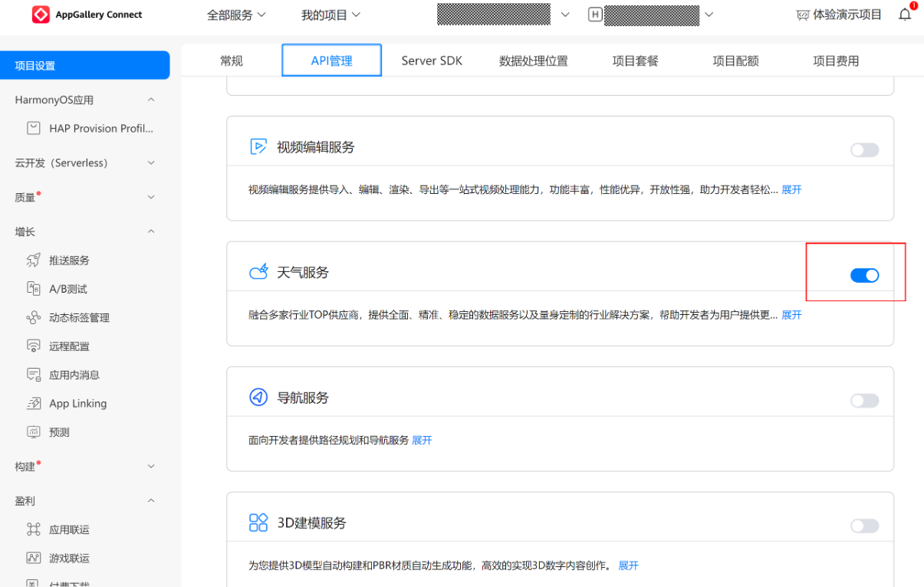The width and height of the screenshot is (924, 587).
Task: Open the 项目配额 tab
Action: [x=735, y=61]
